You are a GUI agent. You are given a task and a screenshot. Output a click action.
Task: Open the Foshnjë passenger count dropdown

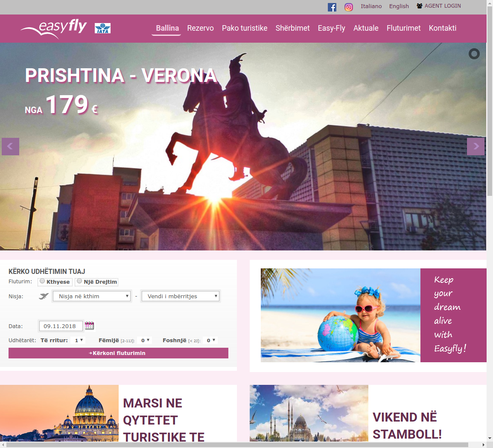(x=210, y=340)
